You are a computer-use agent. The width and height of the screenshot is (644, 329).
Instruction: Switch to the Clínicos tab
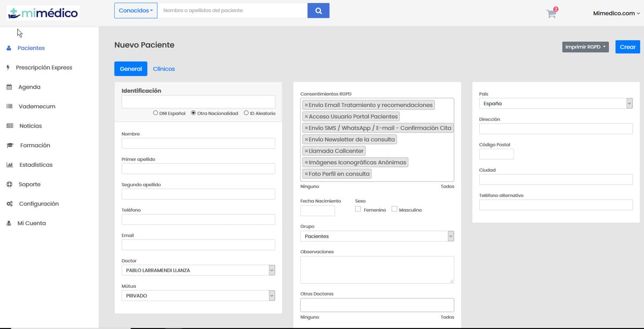[164, 69]
